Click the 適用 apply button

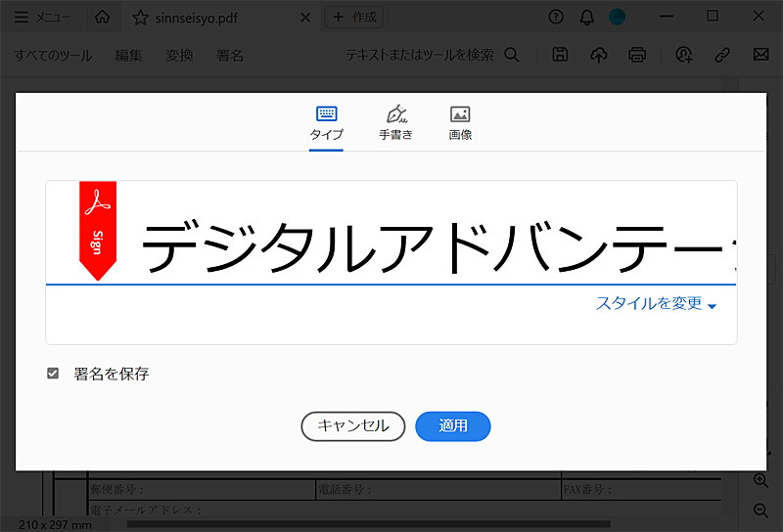(452, 426)
